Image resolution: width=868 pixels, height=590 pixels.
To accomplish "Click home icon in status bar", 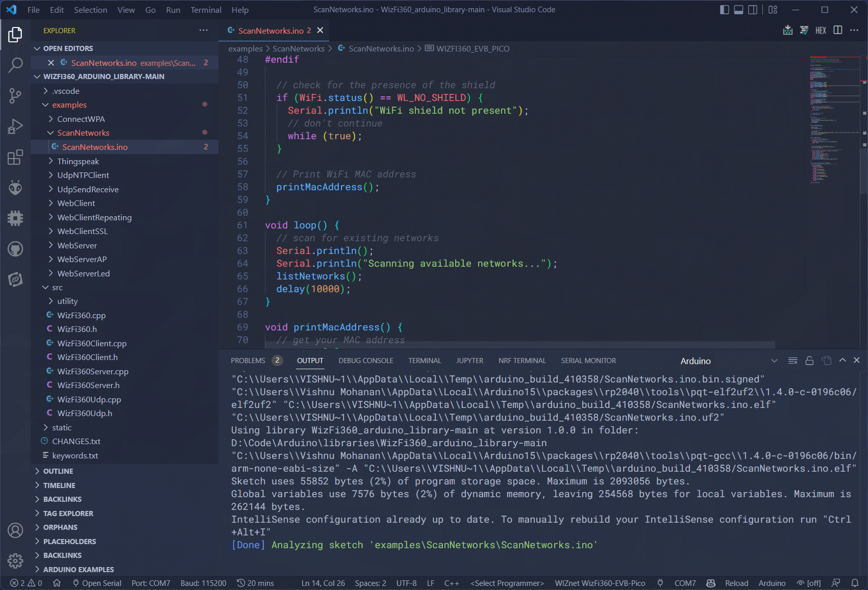I will click(57, 583).
